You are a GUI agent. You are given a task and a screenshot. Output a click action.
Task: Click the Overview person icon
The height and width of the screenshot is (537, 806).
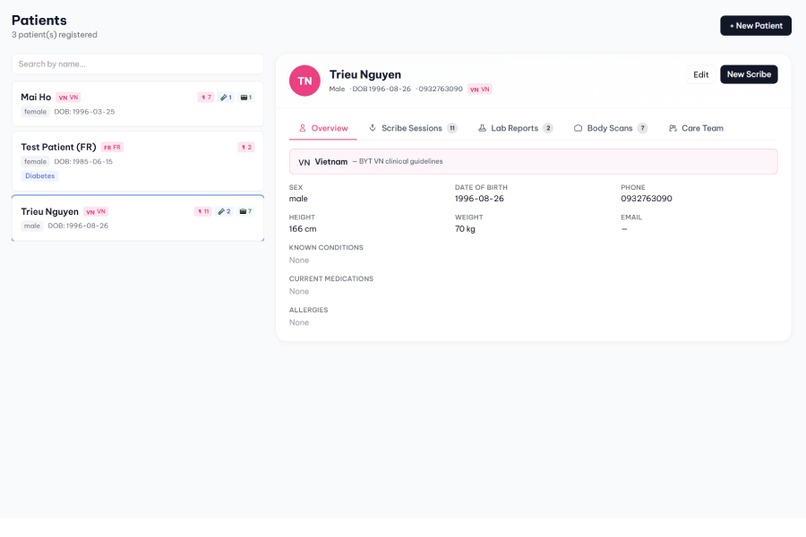[302, 128]
